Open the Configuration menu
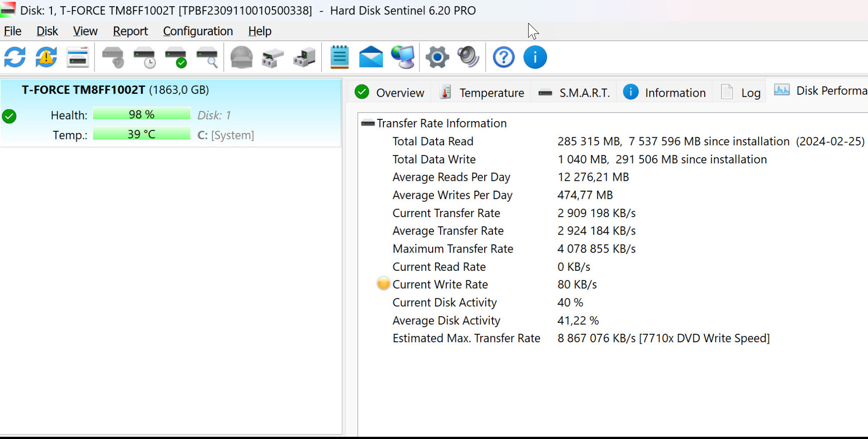The height and width of the screenshot is (439, 868). pos(198,31)
